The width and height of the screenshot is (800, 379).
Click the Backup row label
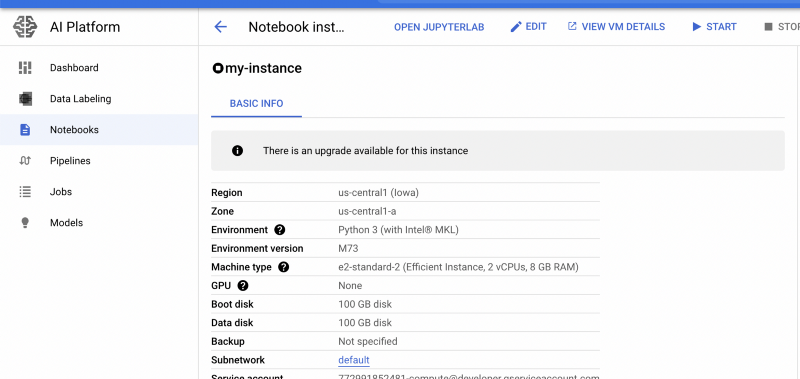(228, 341)
